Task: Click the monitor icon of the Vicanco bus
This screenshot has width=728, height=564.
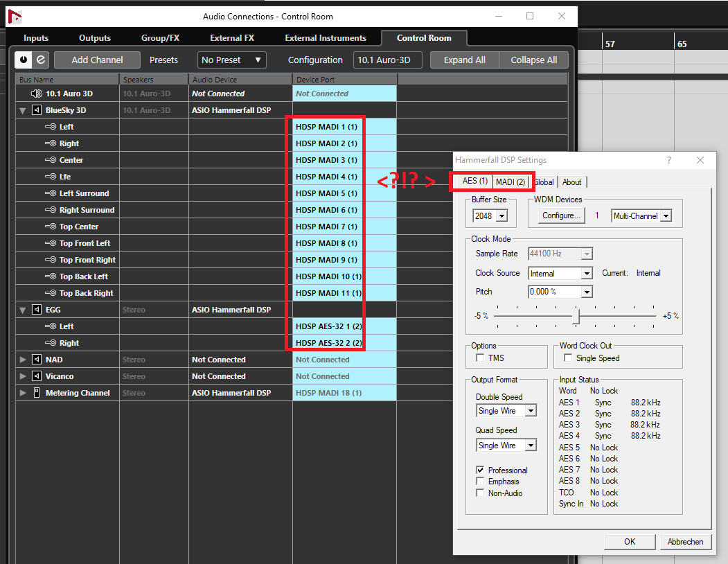Action: pyautogui.click(x=36, y=376)
